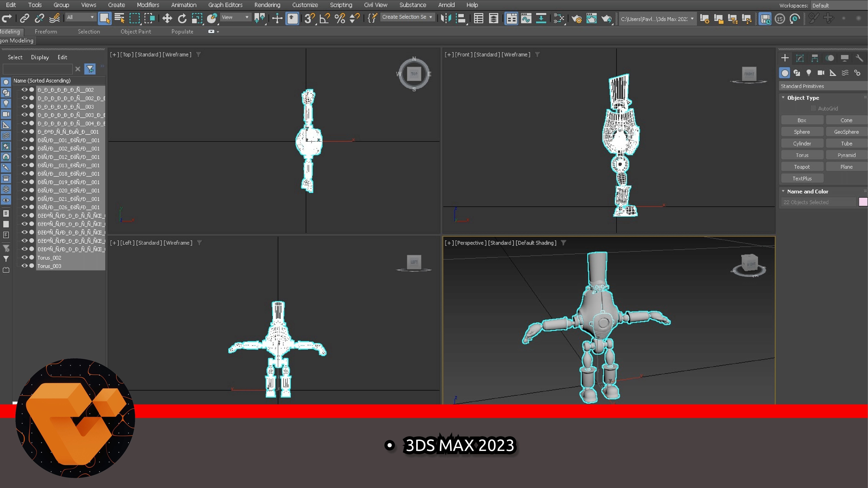868x488 pixels.
Task: Click the Align tool icon
Action: [461, 18]
